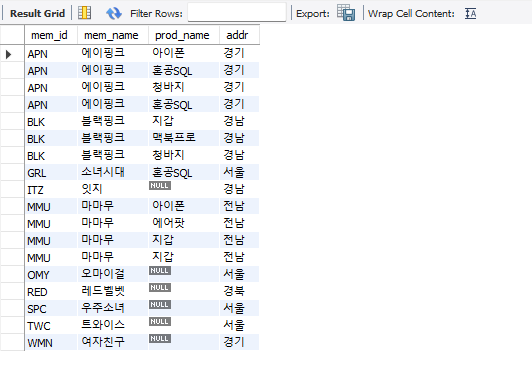
Task: Click the current row arrow marker
Action: [x=8, y=54]
